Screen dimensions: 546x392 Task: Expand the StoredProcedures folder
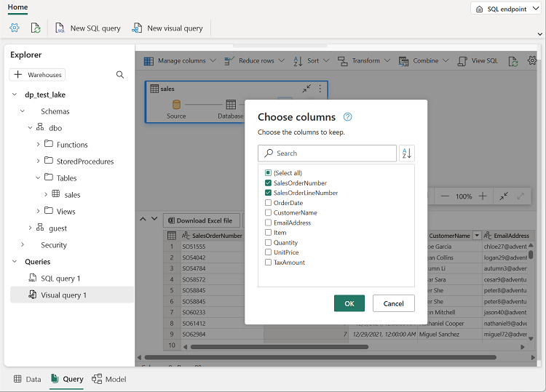click(x=38, y=161)
